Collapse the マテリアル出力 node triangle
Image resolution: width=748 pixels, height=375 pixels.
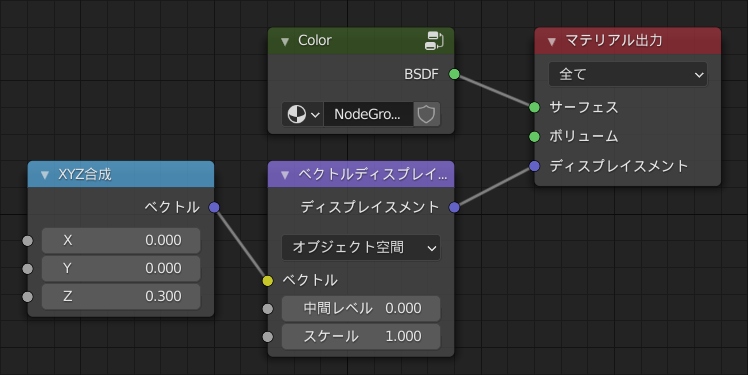(x=551, y=42)
